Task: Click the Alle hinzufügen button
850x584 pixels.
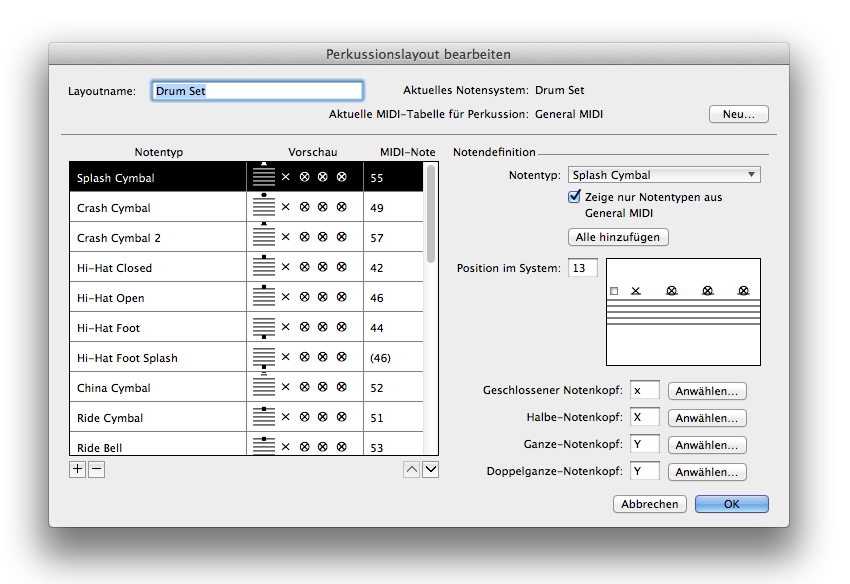Action: (x=618, y=237)
